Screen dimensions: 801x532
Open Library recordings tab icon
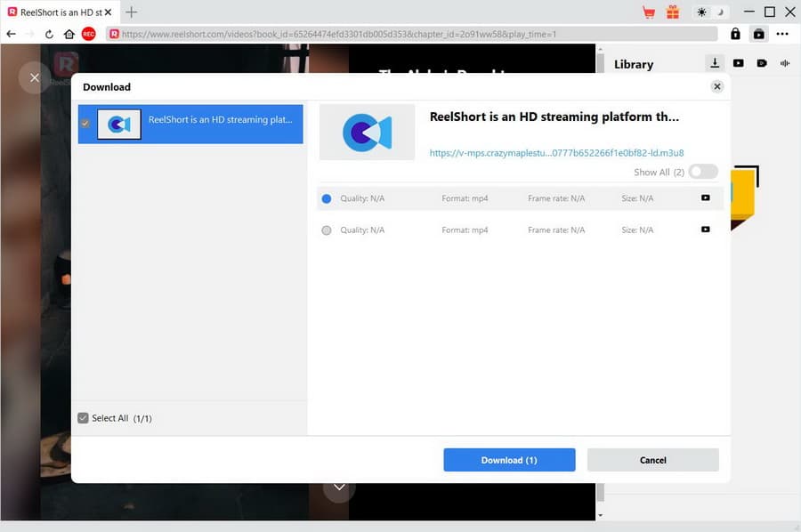[762, 63]
